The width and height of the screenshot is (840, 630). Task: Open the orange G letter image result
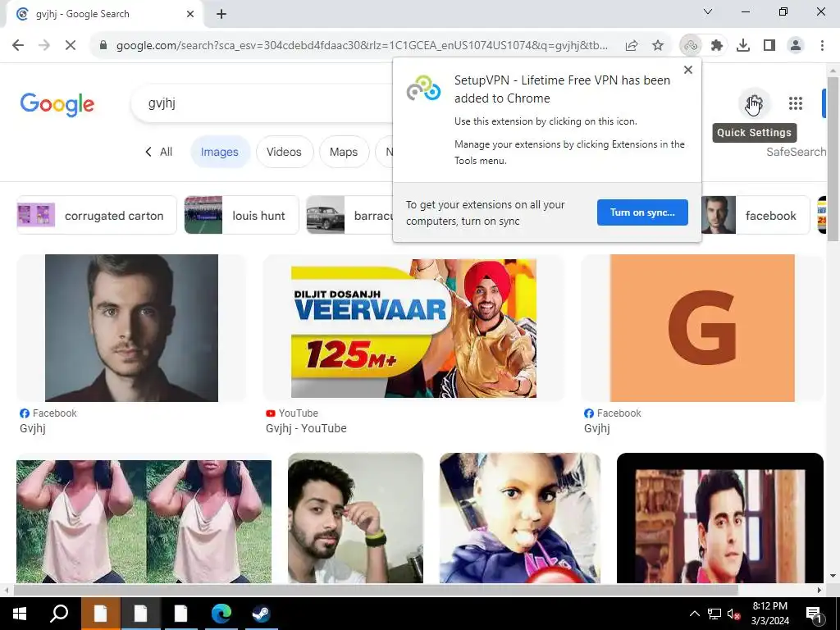coord(702,328)
